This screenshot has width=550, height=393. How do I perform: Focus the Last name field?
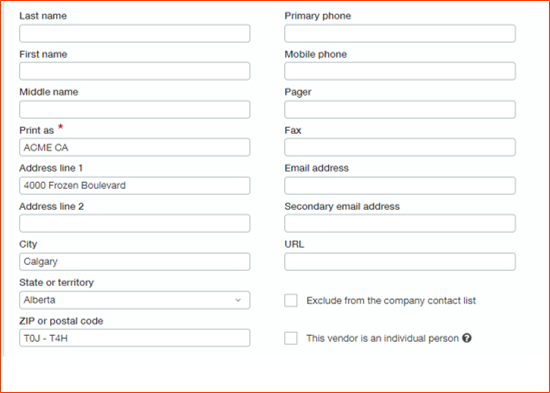[x=135, y=33]
